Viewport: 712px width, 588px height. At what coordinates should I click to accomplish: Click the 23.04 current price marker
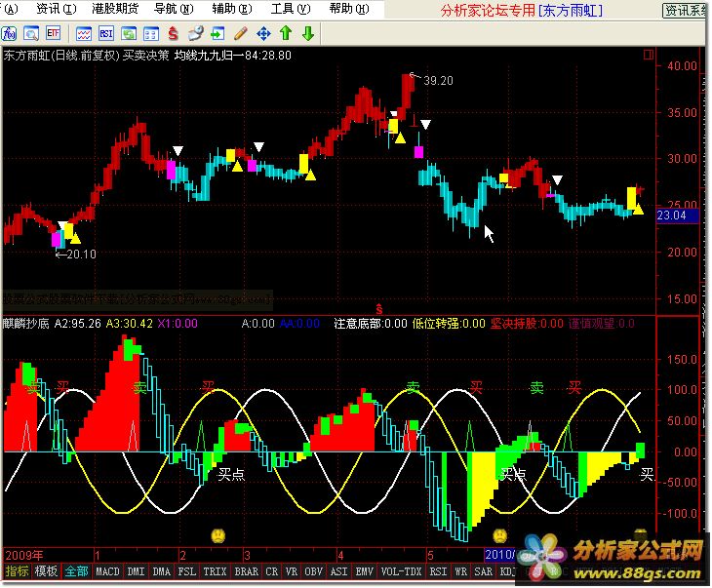(x=677, y=216)
